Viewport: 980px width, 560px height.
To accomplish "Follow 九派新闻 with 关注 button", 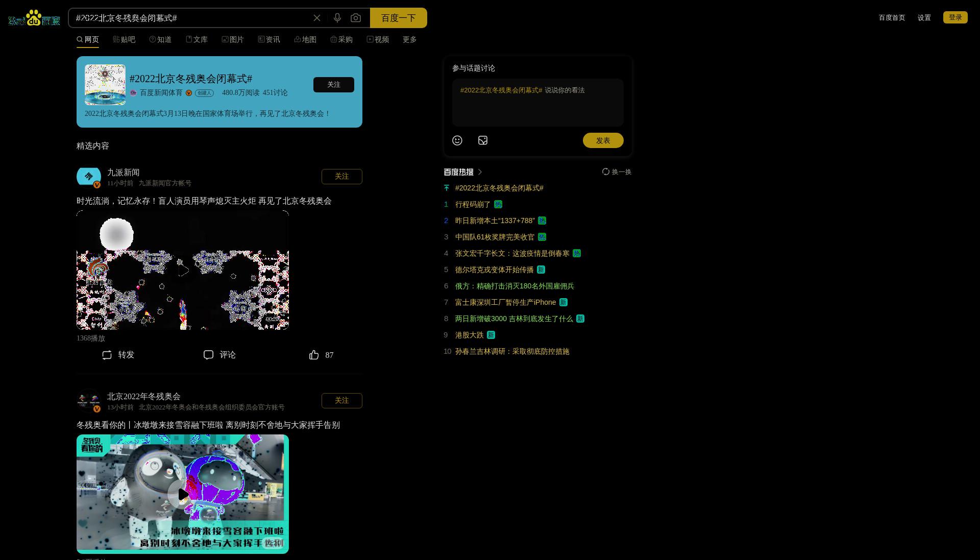I will coord(341,177).
